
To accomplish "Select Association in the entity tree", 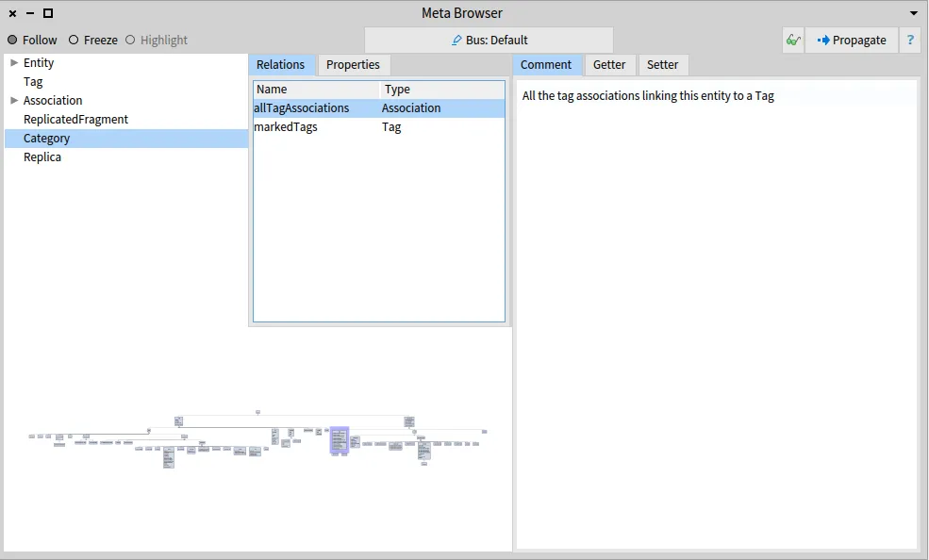I will (53, 101).
